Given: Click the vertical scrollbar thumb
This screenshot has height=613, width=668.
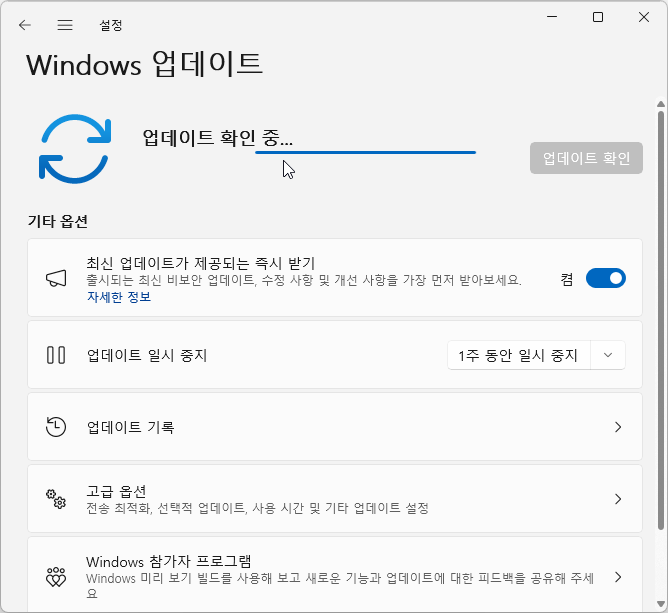Looking at the screenshot, I should [661, 320].
